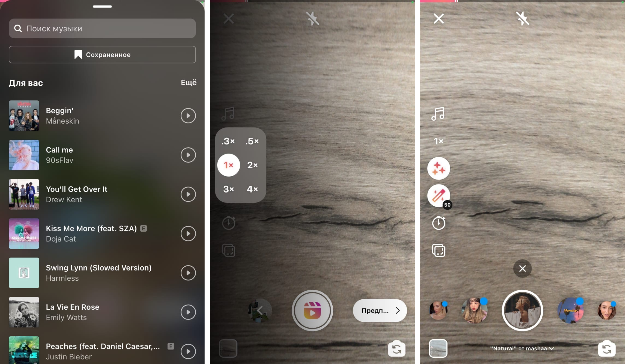Image resolution: width=637 pixels, height=364 pixels.
Task: Open Поиск музыки search field
Action: (x=102, y=28)
